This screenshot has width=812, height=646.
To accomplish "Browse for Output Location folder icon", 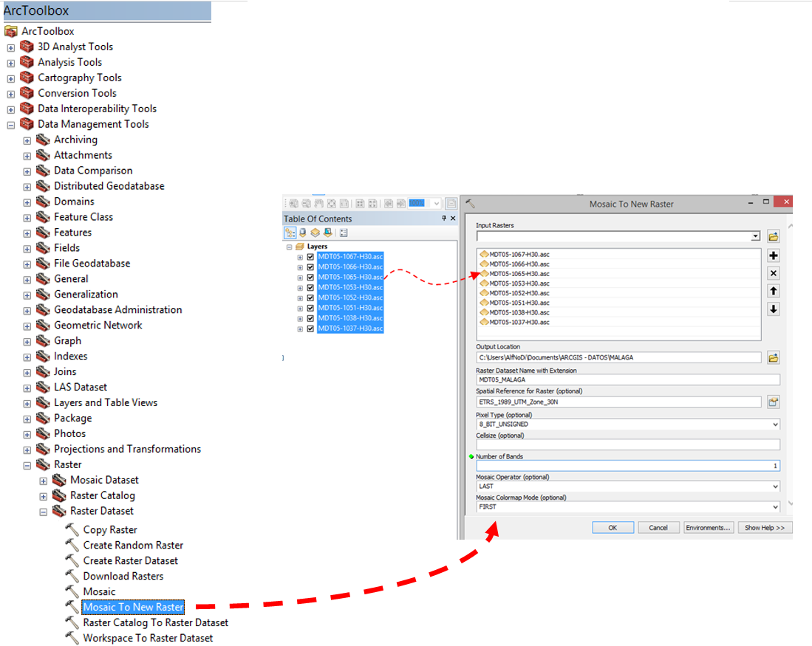I will [773, 357].
